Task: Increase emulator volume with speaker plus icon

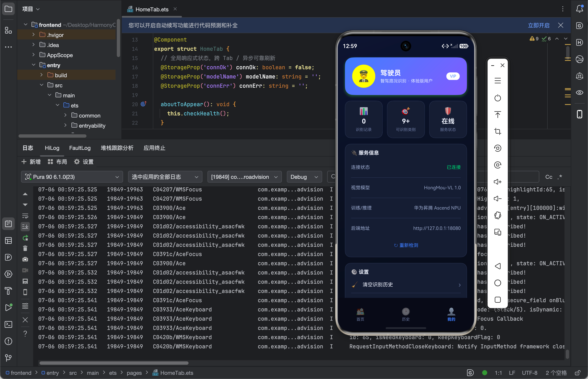Action: pos(498,182)
